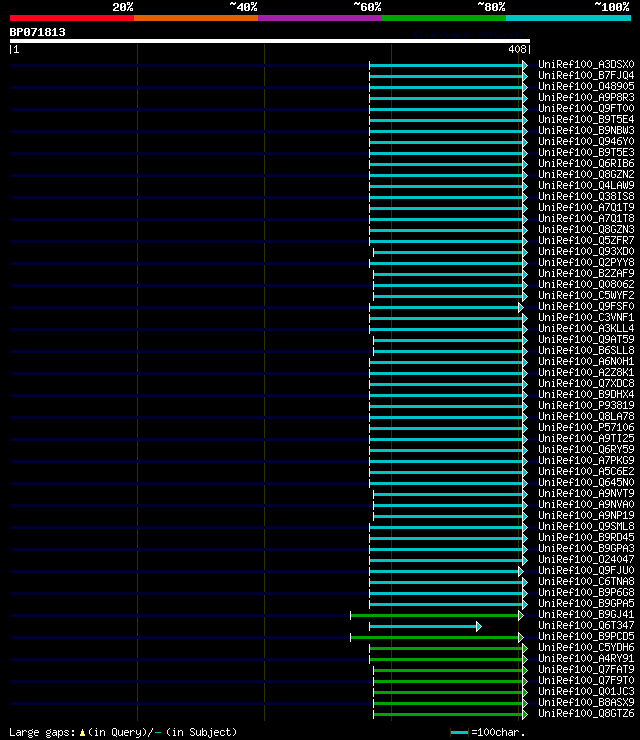
Task: Select the UniRef100_A9P8R3 label
Action: 586,98
